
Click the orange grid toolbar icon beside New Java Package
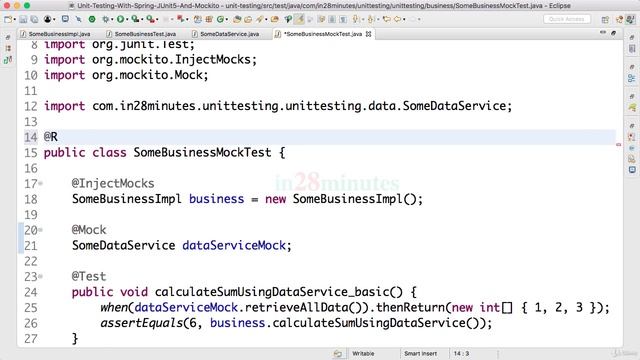point(209,19)
